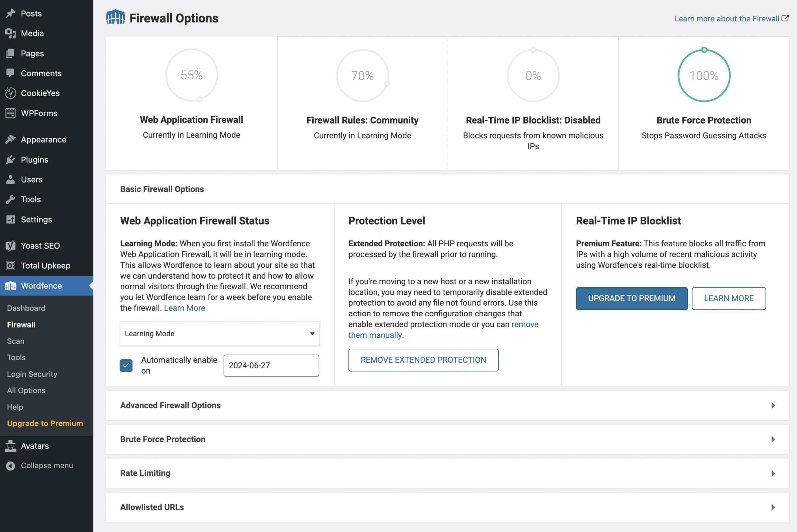
Task: Open Wordfence Help submenu item
Action: tap(15, 407)
